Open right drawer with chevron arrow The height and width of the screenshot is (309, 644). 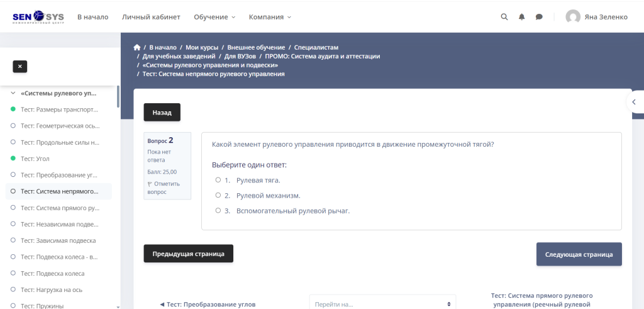634,102
